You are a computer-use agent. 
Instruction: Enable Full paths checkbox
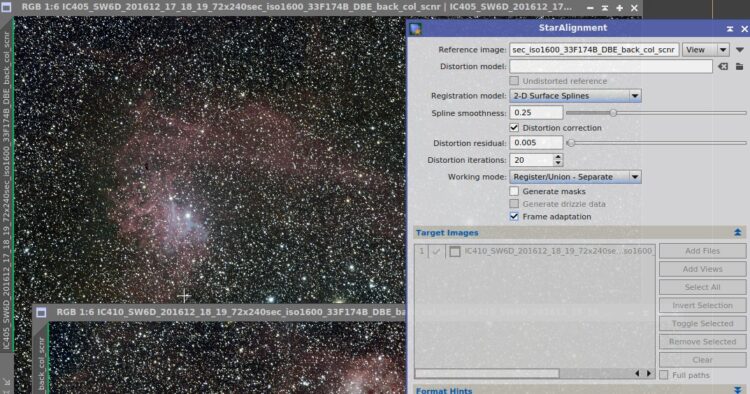(664, 375)
